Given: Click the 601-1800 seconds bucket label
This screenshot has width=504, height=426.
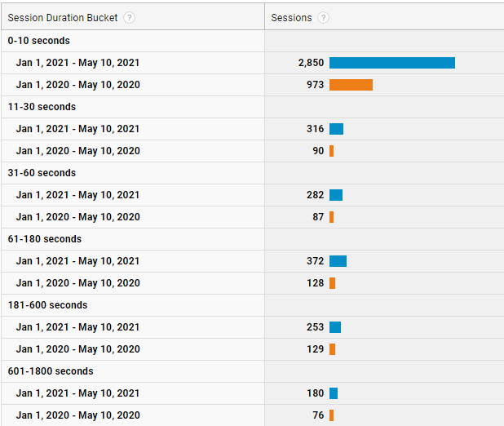Looking at the screenshot, I should point(51,371).
